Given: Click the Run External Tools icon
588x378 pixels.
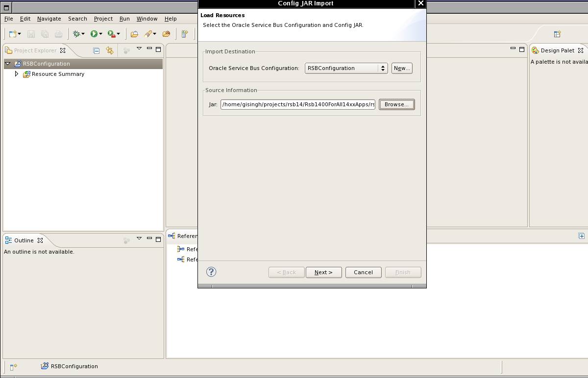Looking at the screenshot, I should [x=111, y=34].
